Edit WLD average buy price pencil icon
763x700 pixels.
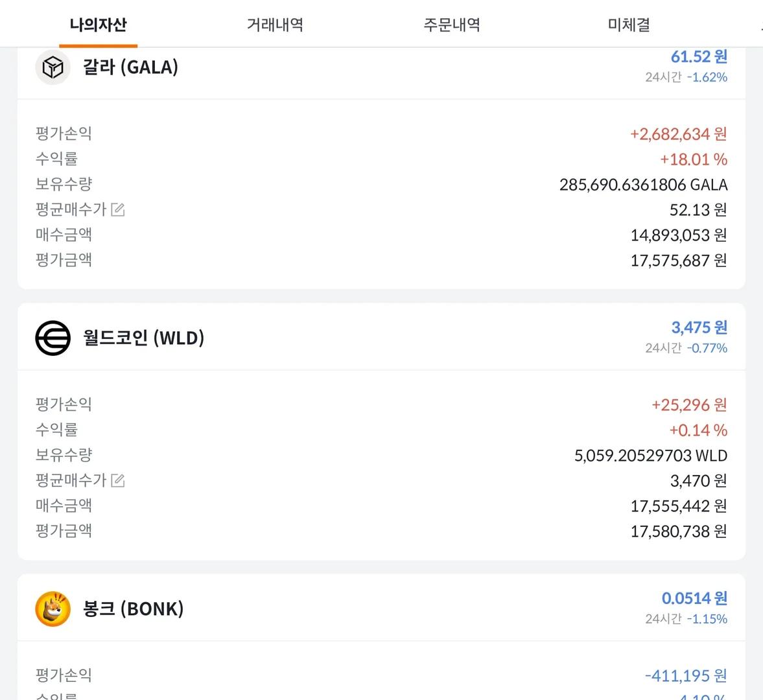118,480
